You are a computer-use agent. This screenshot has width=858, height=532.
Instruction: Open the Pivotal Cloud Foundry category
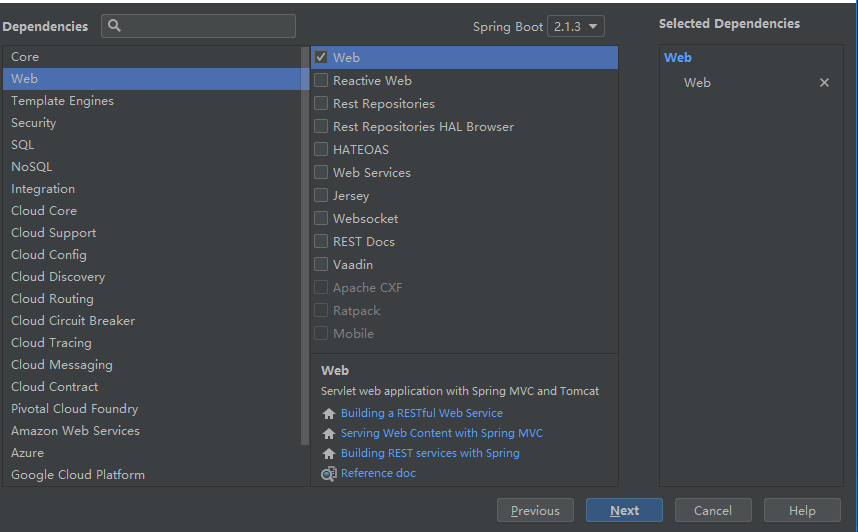(x=152, y=409)
